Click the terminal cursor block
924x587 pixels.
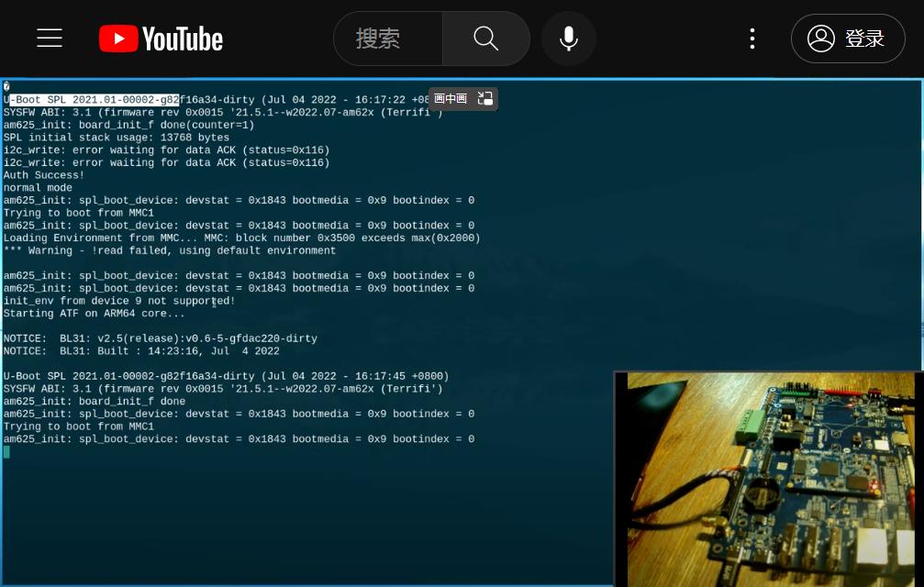[x=6, y=451]
